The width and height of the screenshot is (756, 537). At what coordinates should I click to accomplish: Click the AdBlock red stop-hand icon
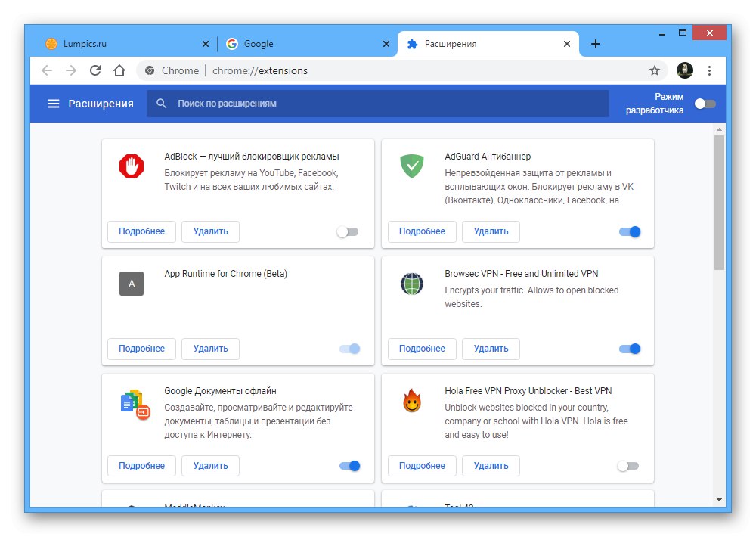tap(132, 166)
